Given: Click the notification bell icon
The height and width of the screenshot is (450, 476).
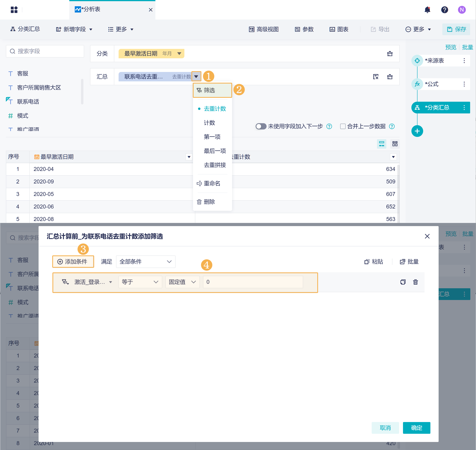Looking at the screenshot, I should click(427, 10).
